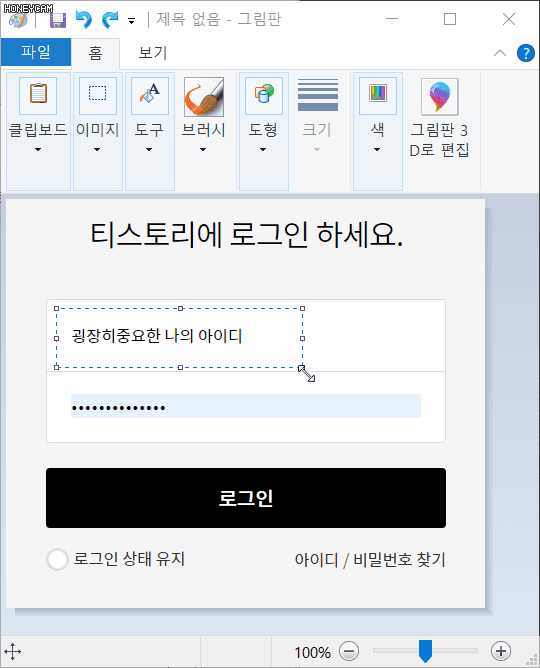Viewport: 540px width, 668px height.
Task: Maximize the Paint window
Action: click(x=450, y=19)
